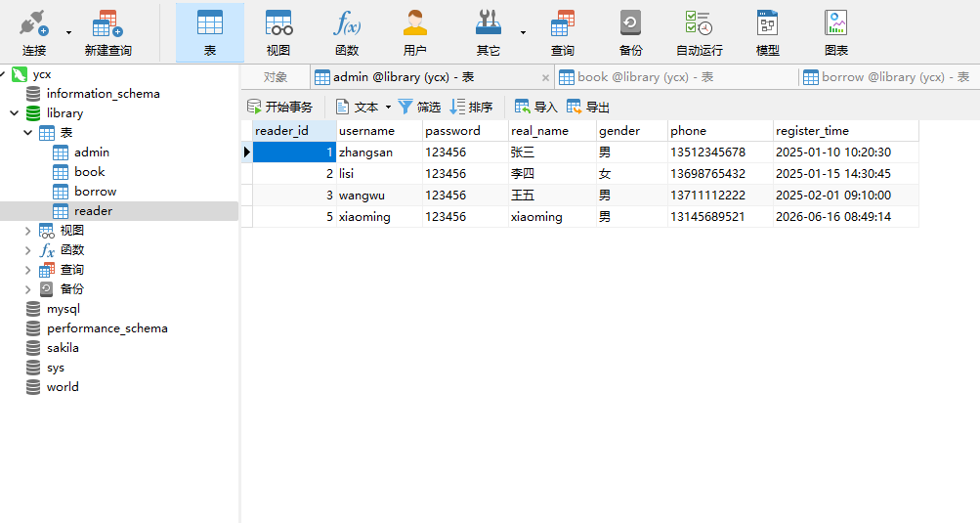Select the library database
The height and width of the screenshot is (523, 980).
click(64, 113)
